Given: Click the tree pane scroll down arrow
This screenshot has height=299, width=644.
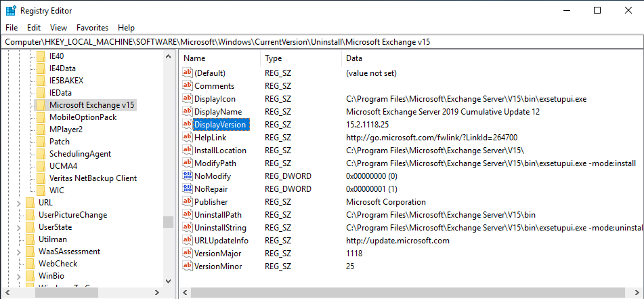Looking at the screenshot, I should (x=168, y=281).
